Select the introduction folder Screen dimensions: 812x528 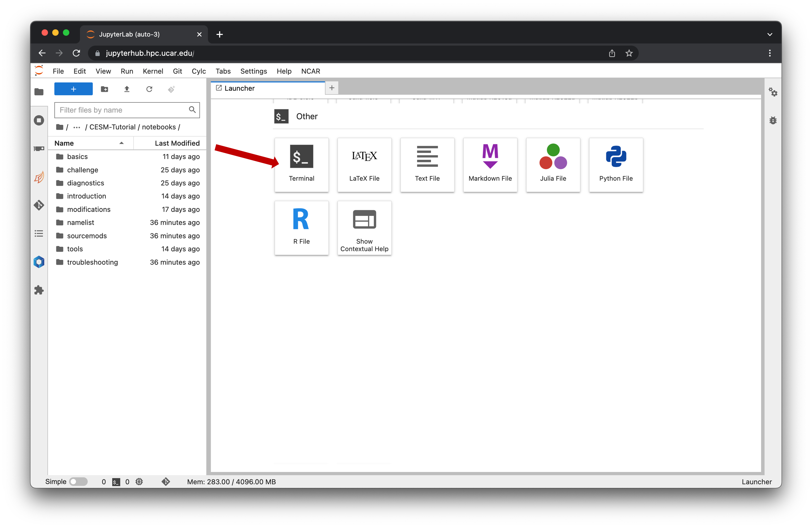(x=127, y=196)
